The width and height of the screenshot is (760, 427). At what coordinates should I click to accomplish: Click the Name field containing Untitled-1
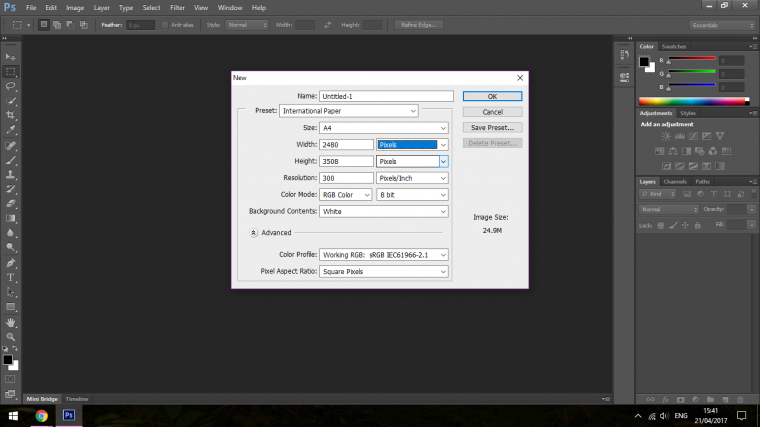(386, 96)
